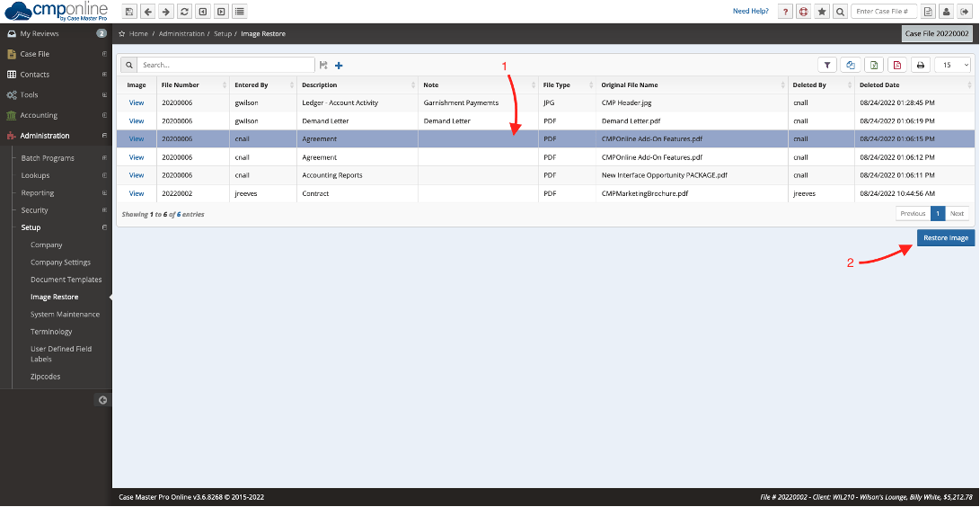Click the refresh icon in top toolbar
Viewport: 980px width, 507px height.
(184, 12)
